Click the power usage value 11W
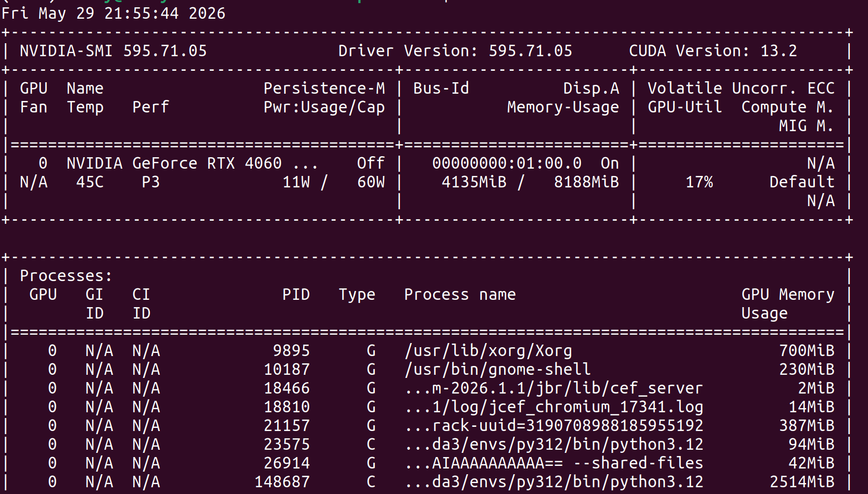 [x=296, y=182]
